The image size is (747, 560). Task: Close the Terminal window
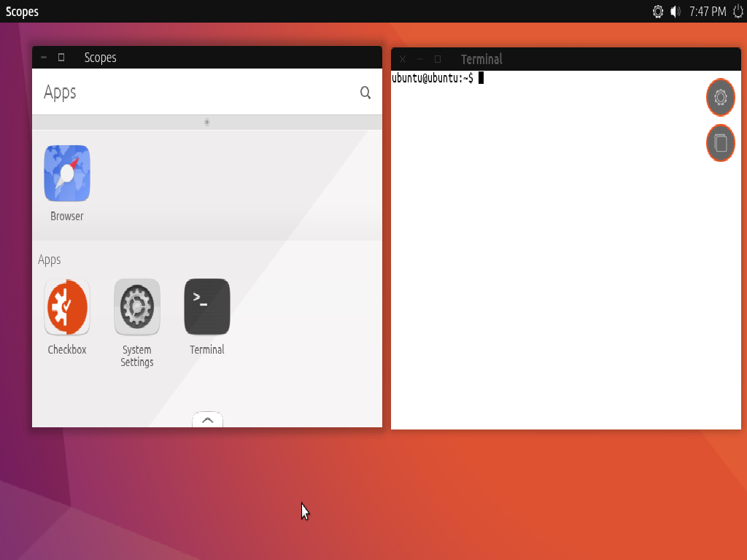click(x=403, y=59)
